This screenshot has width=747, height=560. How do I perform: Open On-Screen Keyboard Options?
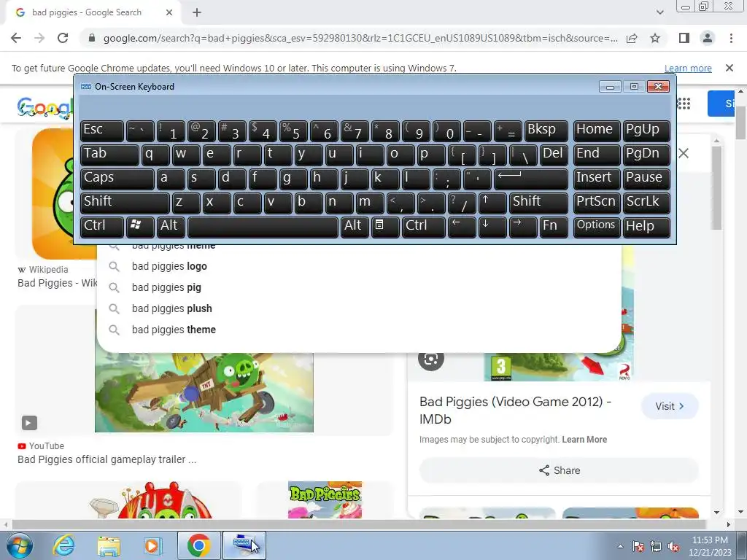[x=597, y=227]
